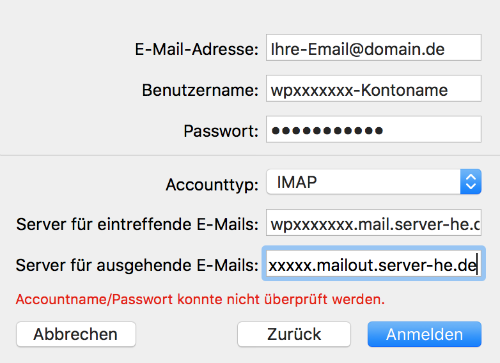Click the red Accountname/Passwort error message

click(200, 299)
